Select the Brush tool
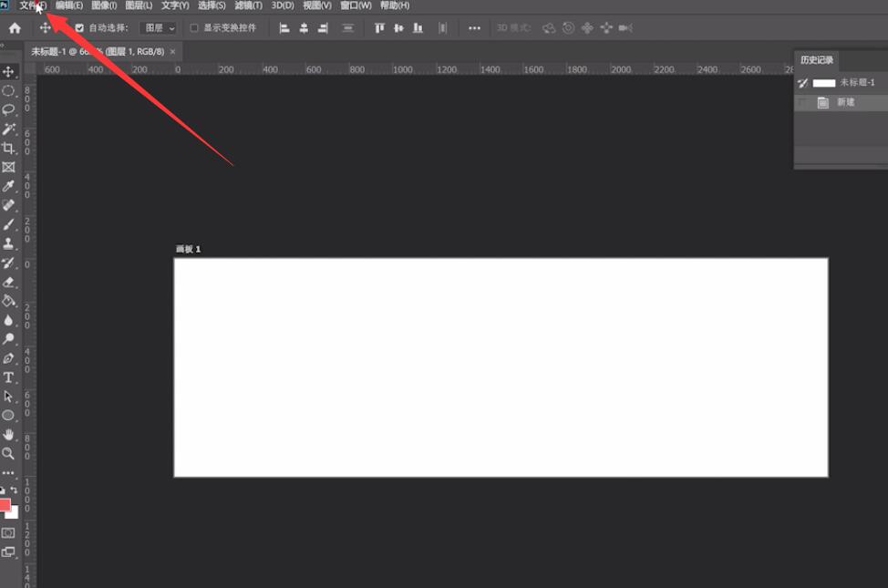 8,224
